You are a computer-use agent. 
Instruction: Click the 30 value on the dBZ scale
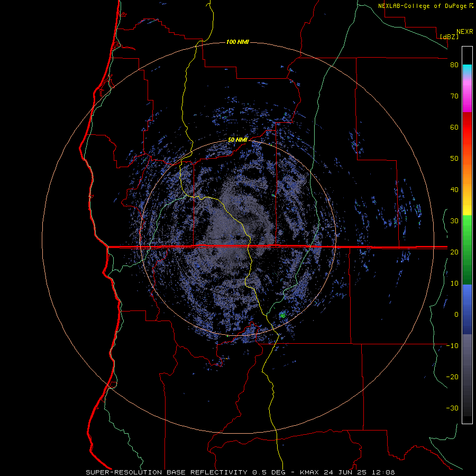[454, 221]
